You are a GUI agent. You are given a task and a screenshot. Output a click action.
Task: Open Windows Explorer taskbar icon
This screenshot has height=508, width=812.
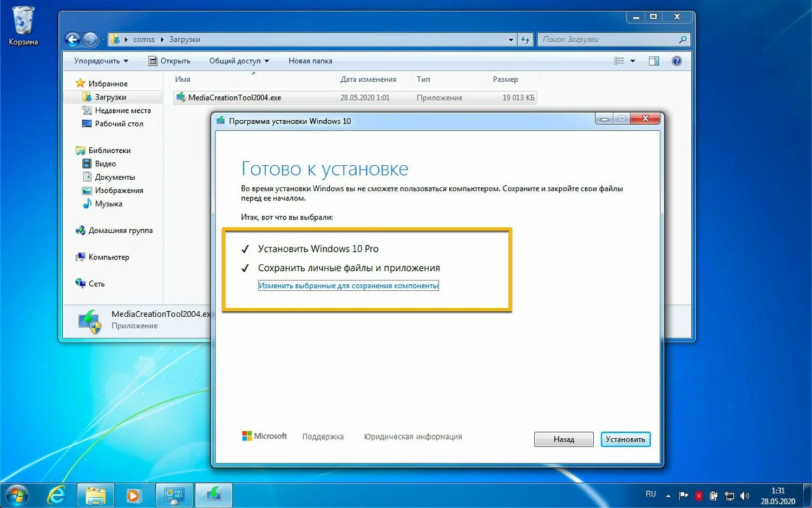pyautogui.click(x=95, y=495)
